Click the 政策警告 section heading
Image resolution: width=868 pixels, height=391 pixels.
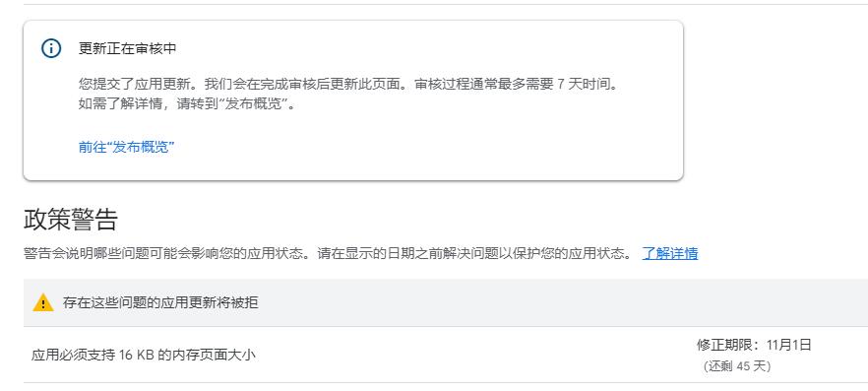pyautogui.click(x=71, y=220)
